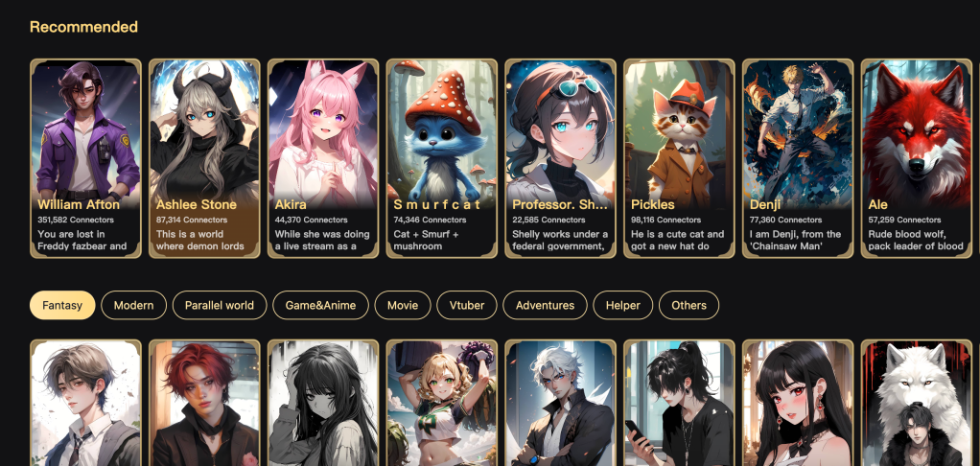Open the red-haired boy fantasy card

click(204, 403)
